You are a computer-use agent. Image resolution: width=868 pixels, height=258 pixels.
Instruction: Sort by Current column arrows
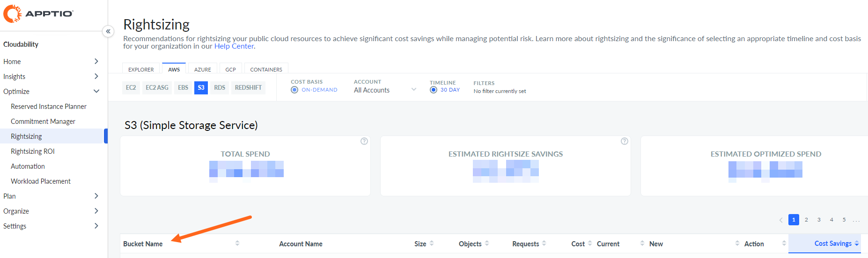point(642,243)
